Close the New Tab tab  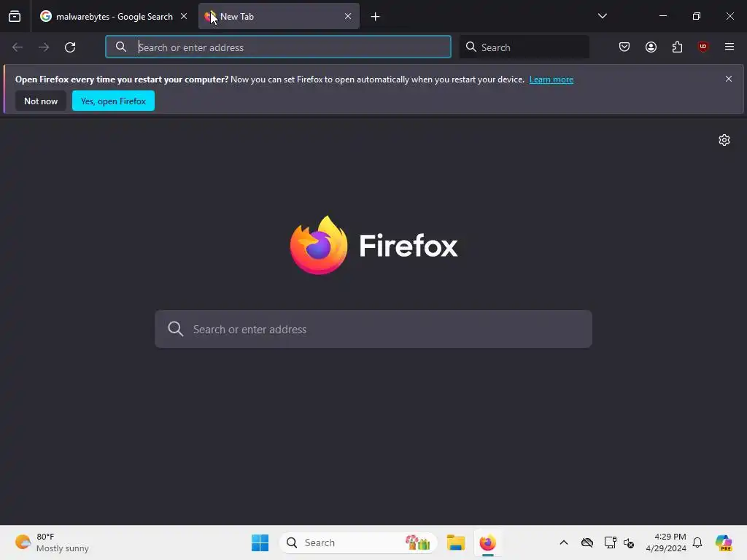(348, 16)
